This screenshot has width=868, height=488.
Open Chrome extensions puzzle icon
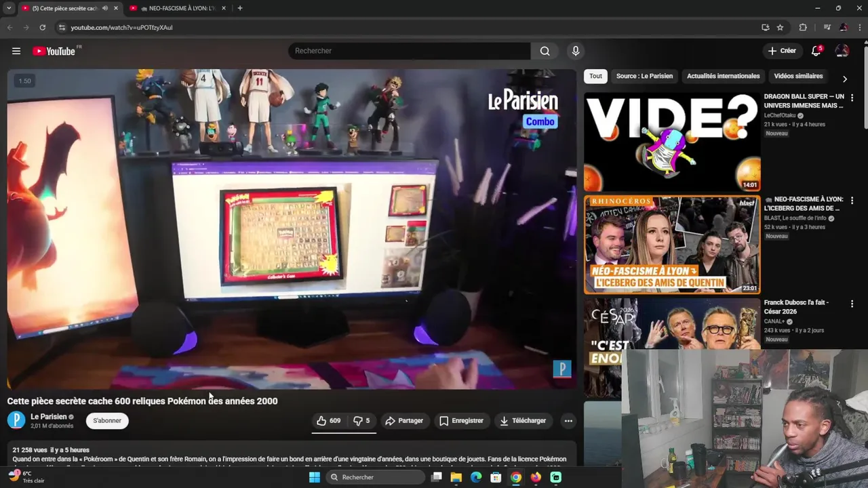803,27
